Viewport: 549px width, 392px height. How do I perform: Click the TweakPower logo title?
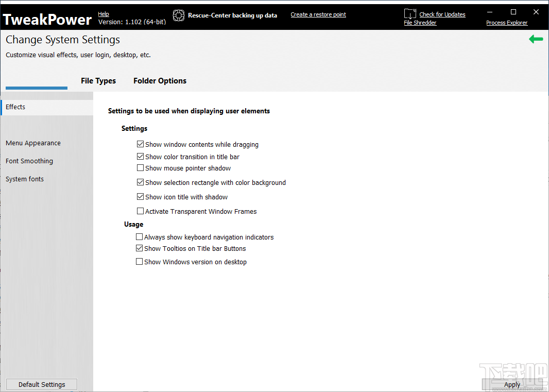47,19
